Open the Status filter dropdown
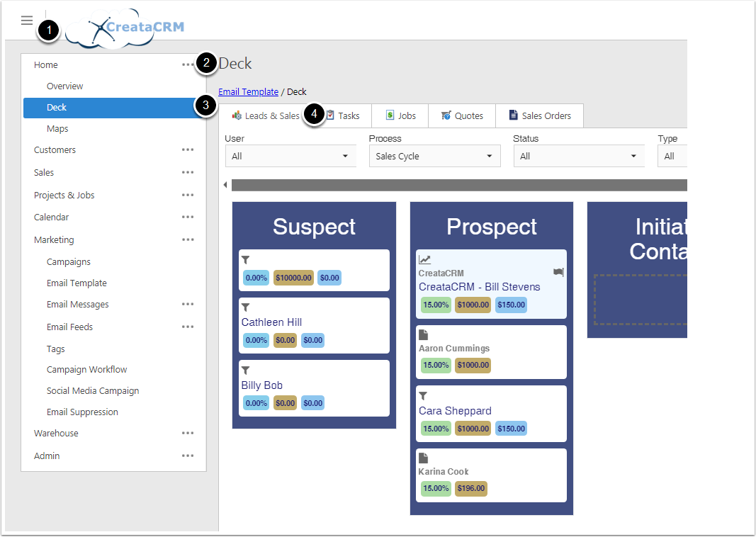The width and height of the screenshot is (756, 537). [x=579, y=156]
